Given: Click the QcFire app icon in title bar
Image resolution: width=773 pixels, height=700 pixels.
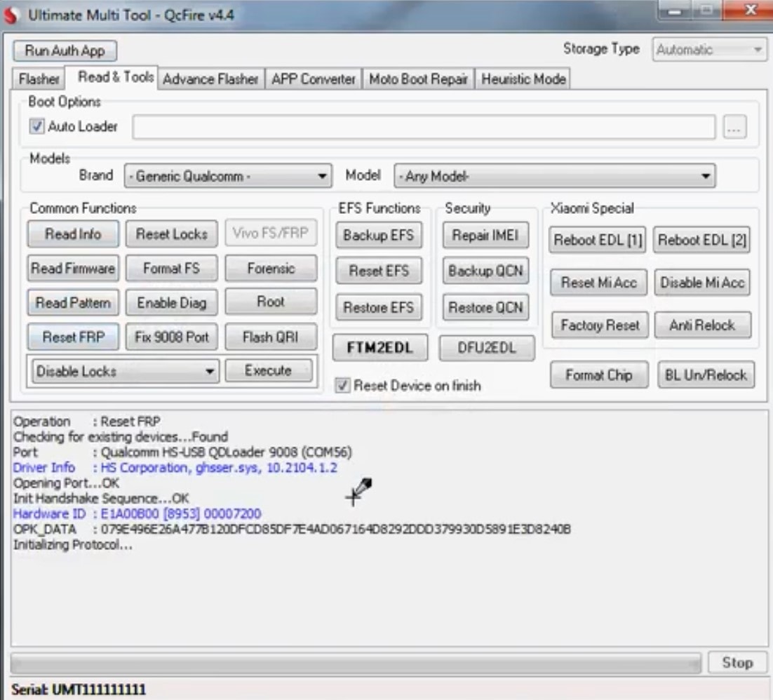Looking at the screenshot, I should pyautogui.click(x=11, y=15).
